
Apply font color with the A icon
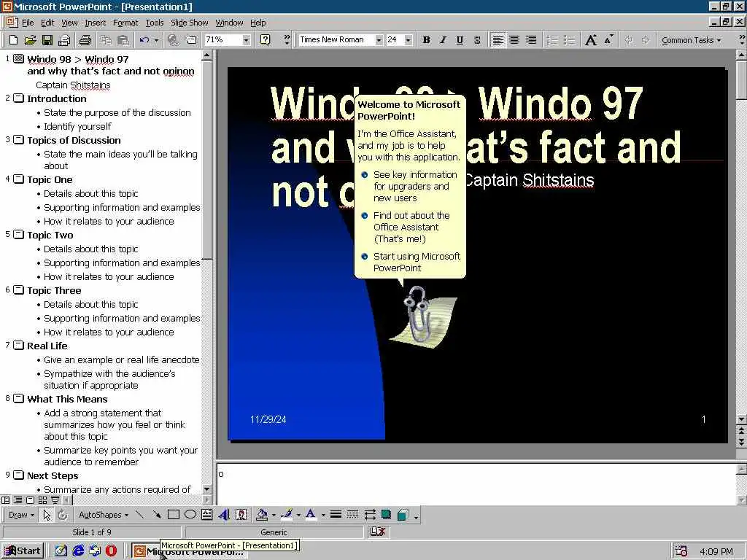(x=311, y=515)
